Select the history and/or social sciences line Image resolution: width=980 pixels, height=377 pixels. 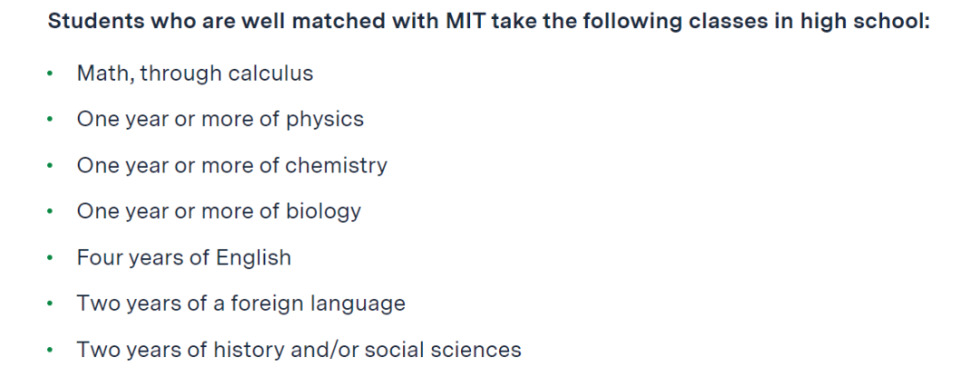coord(299,350)
